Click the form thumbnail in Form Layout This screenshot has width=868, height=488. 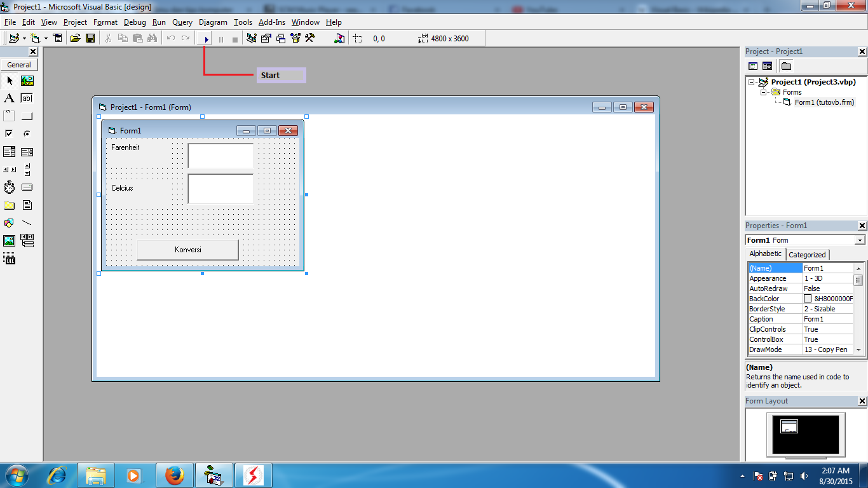point(789,427)
